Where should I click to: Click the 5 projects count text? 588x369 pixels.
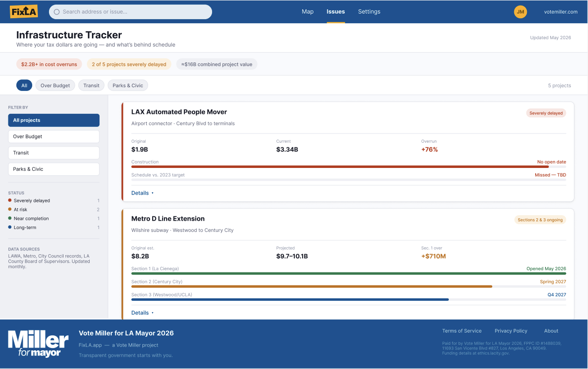click(560, 86)
